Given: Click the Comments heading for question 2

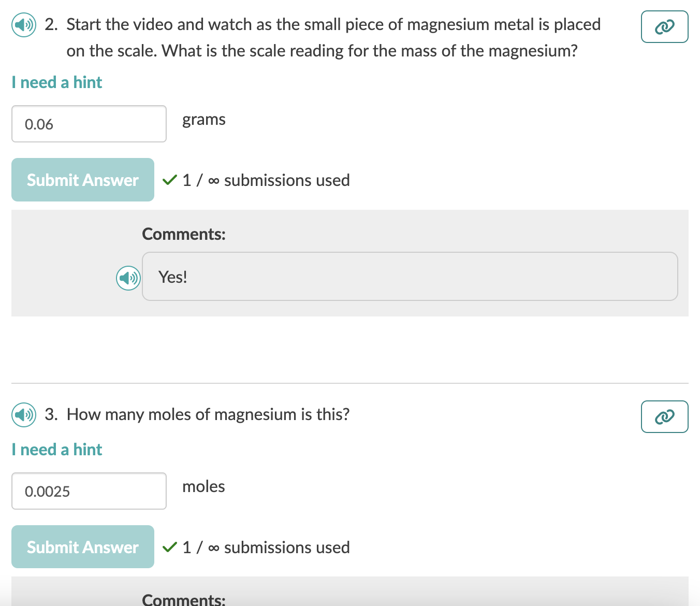Looking at the screenshot, I should point(183,234).
